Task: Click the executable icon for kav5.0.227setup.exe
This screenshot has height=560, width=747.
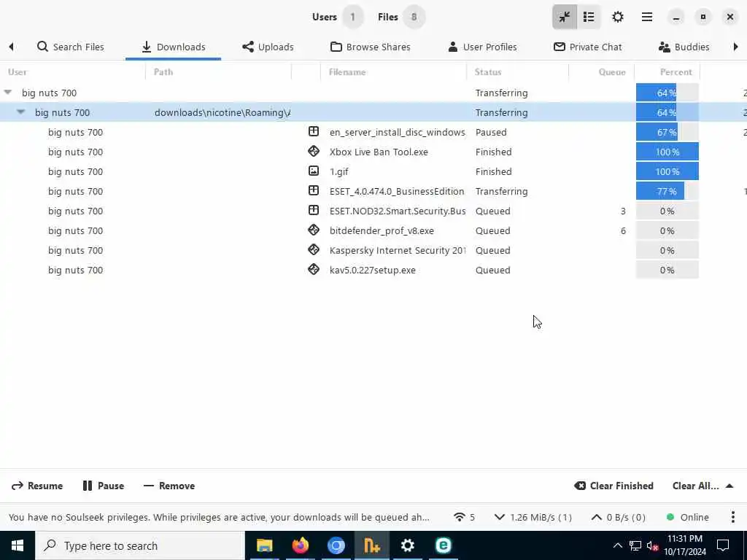Action: [x=314, y=269]
